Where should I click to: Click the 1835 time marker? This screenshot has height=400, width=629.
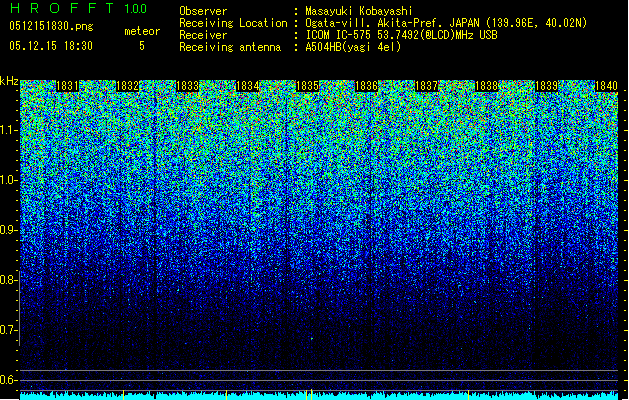click(307, 86)
